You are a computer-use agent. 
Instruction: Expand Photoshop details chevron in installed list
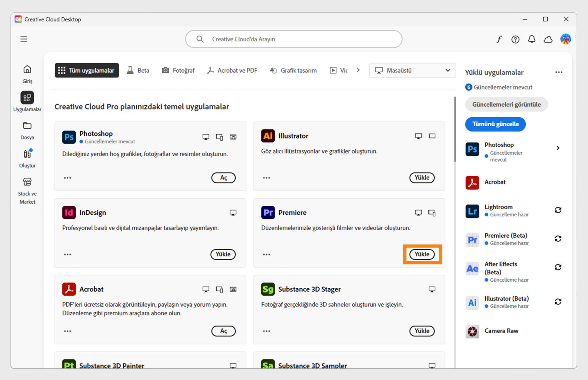[x=558, y=148]
